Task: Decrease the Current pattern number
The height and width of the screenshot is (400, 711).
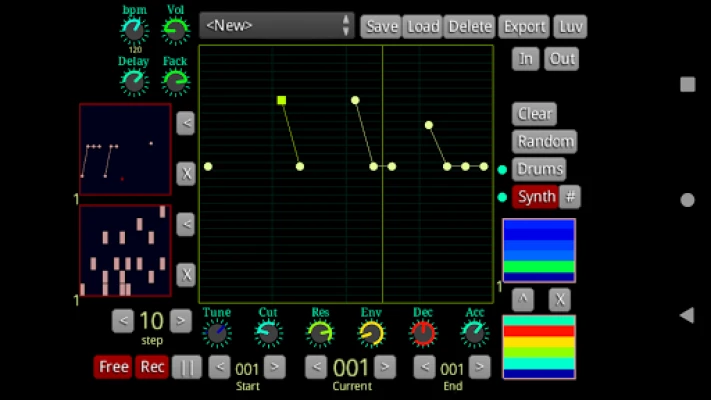Action: click(316, 367)
